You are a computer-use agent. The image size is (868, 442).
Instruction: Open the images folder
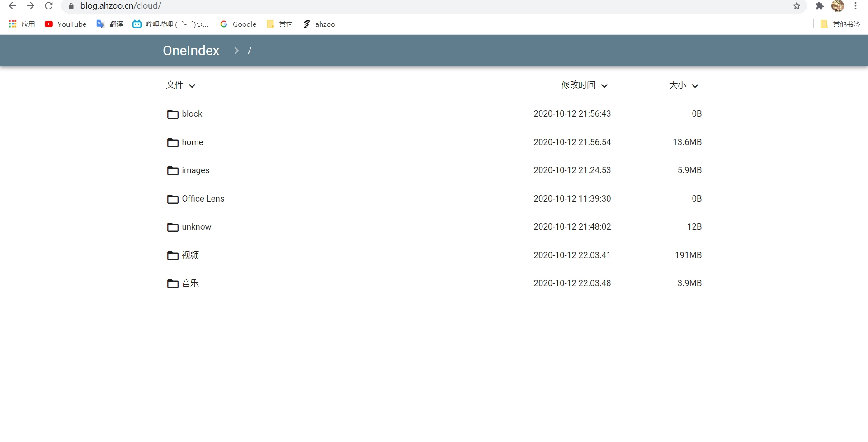195,170
